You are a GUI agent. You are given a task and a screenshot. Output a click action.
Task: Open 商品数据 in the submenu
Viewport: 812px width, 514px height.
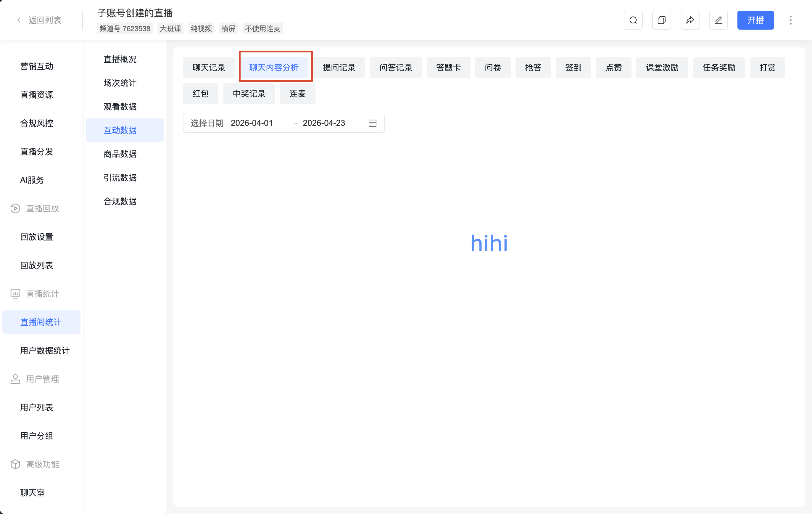120,154
